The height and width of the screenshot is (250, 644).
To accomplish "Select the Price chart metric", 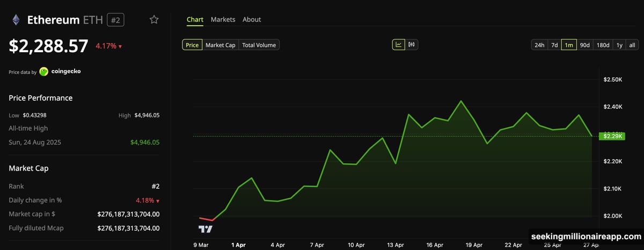I will pos(192,45).
